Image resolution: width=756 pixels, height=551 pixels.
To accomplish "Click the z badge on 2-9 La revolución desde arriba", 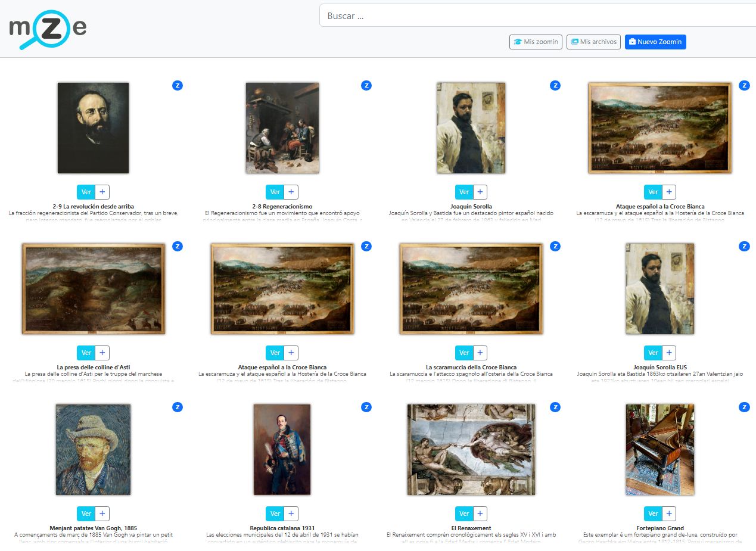I will point(178,85).
